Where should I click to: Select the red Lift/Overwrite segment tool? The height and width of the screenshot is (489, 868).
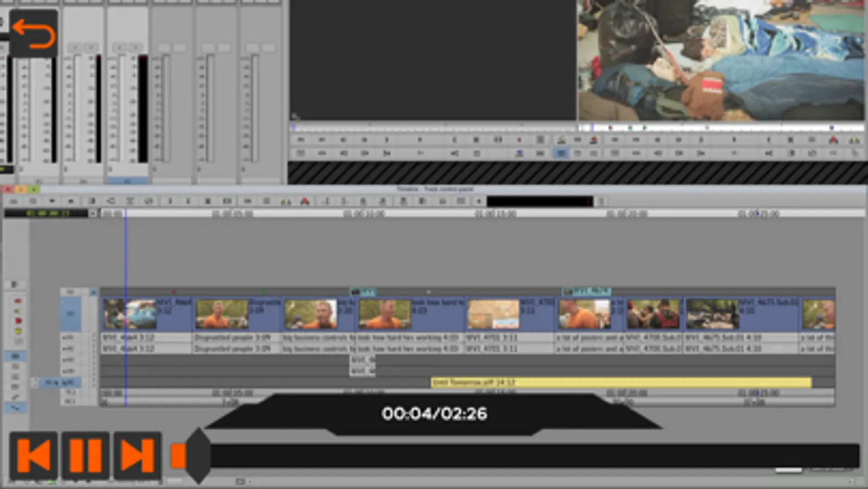point(18,300)
